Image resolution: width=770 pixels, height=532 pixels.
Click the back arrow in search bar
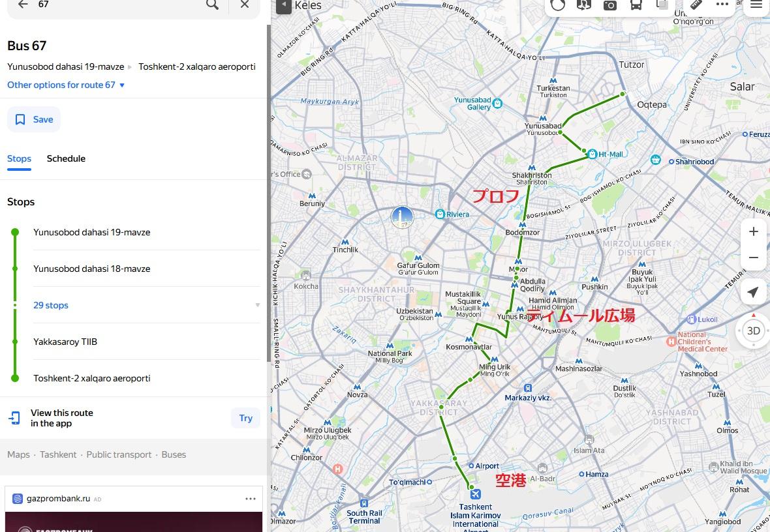[x=23, y=5]
